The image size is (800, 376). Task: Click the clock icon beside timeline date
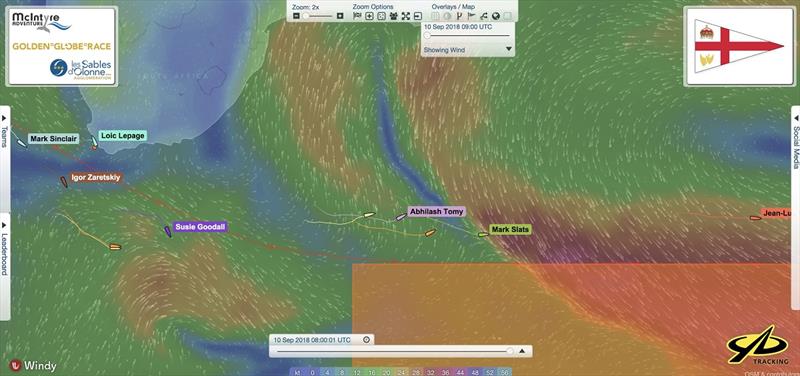(366, 340)
